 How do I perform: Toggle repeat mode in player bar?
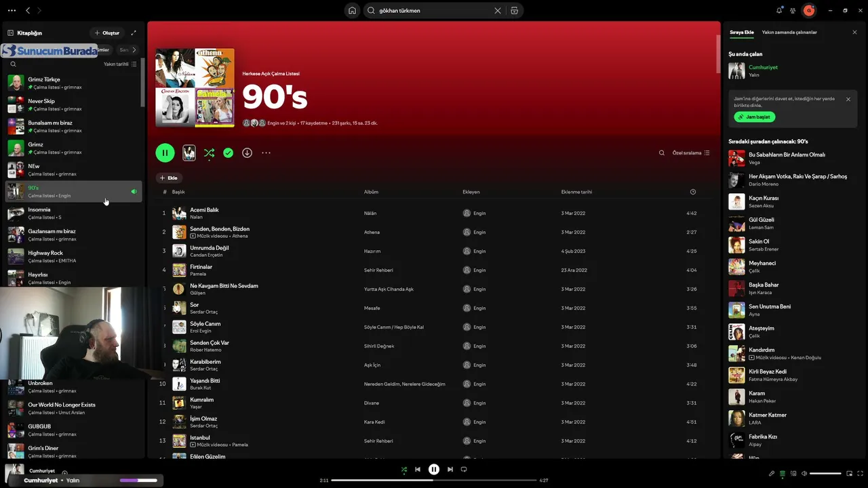[464, 469]
